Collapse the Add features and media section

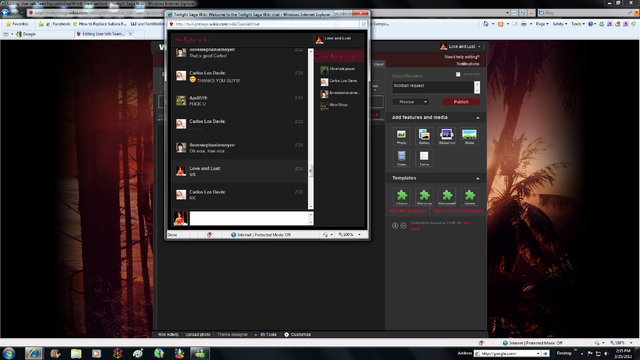click(478, 118)
